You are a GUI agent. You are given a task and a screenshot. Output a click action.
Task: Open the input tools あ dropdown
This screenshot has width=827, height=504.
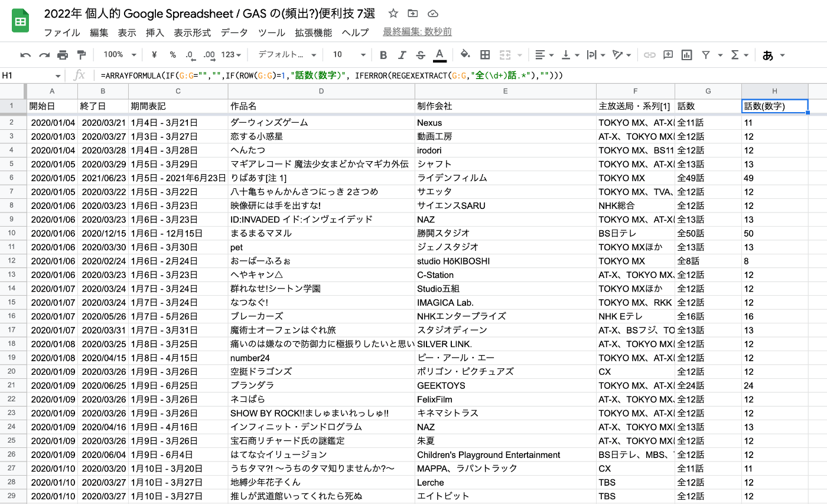click(x=773, y=55)
